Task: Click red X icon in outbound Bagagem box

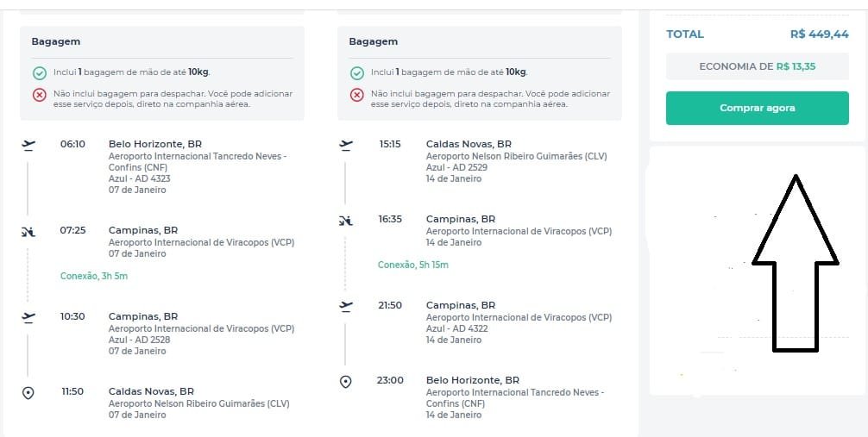Action: (40, 95)
